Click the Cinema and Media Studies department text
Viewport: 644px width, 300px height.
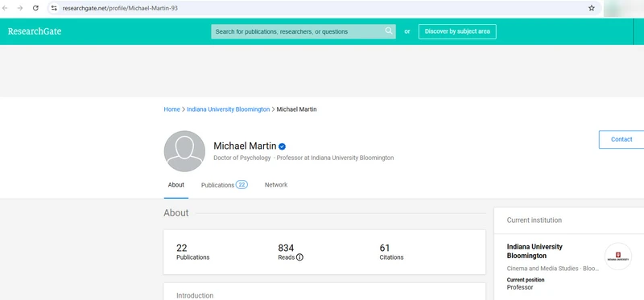point(553,269)
